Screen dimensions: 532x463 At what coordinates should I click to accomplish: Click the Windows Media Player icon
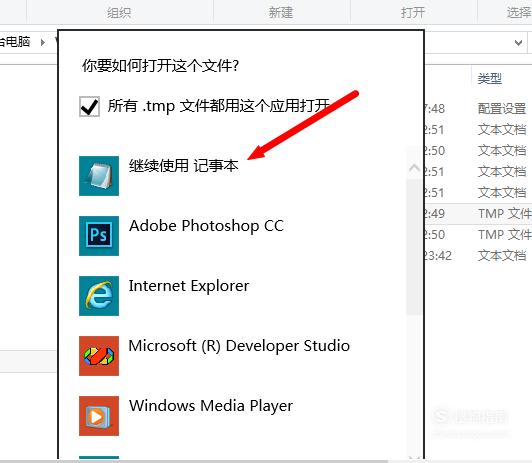[x=99, y=416]
